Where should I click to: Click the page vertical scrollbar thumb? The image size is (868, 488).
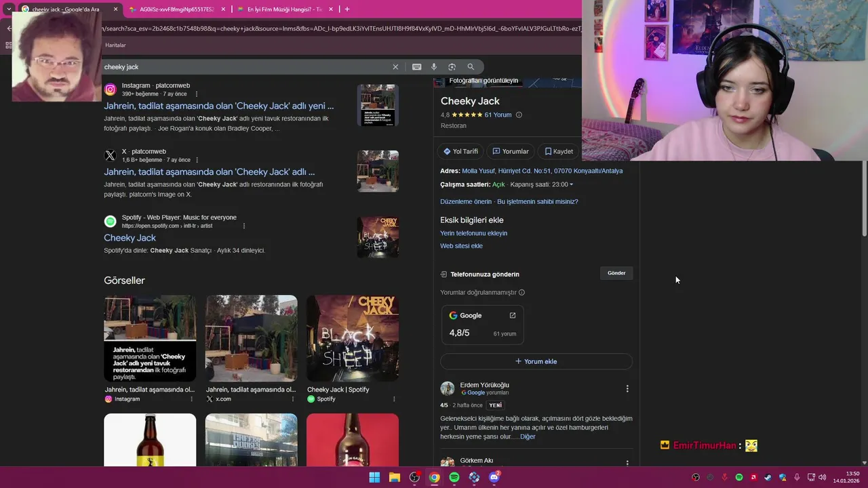864,199
